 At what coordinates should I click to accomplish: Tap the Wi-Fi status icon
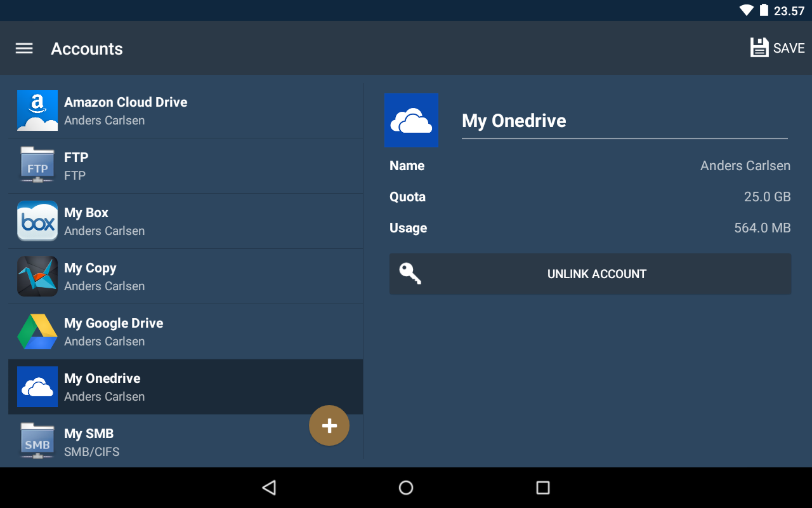(x=747, y=10)
